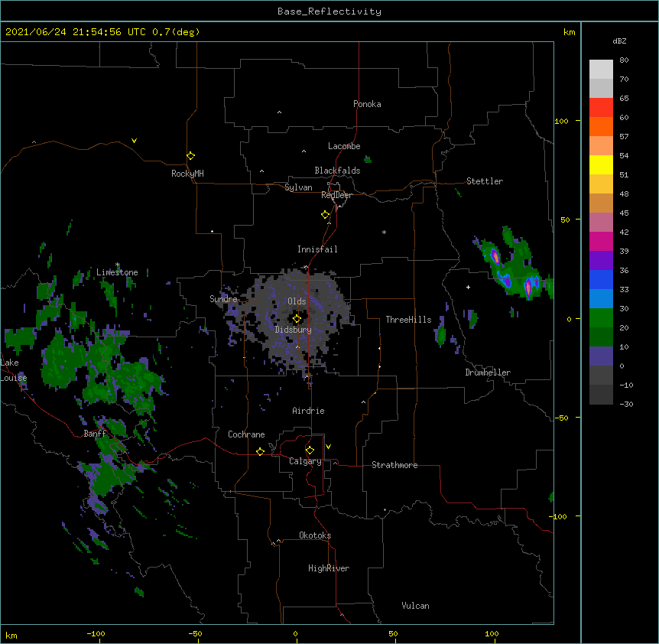Click the Olds town label
Screen dimensions: 659x644
point(297,301)
